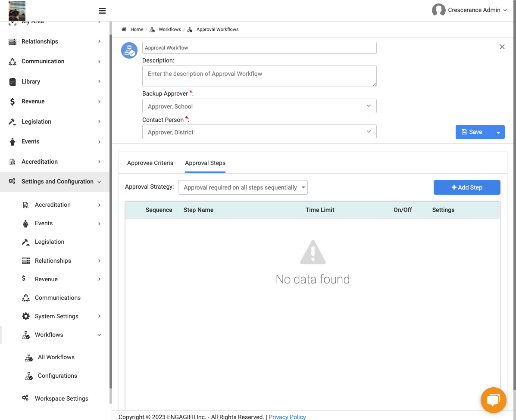516x420 pixels.
Task: Click the Time Limit column header
Action: click(319, 210)
